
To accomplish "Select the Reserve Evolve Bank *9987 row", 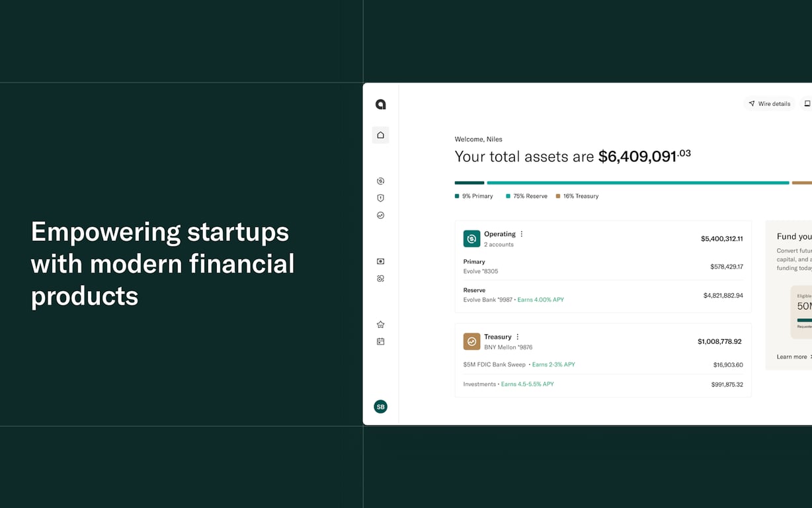I will click(x=602, y=295).
